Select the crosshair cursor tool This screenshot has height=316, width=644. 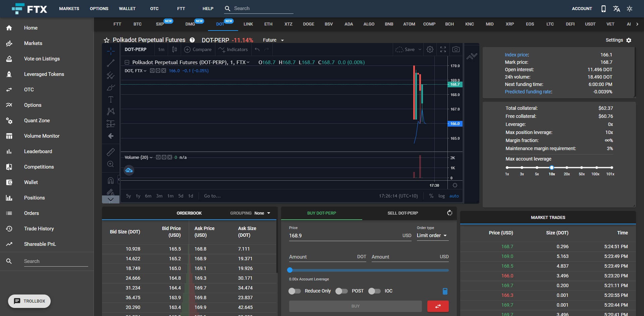pyautogui.click(x=111, y=50)
